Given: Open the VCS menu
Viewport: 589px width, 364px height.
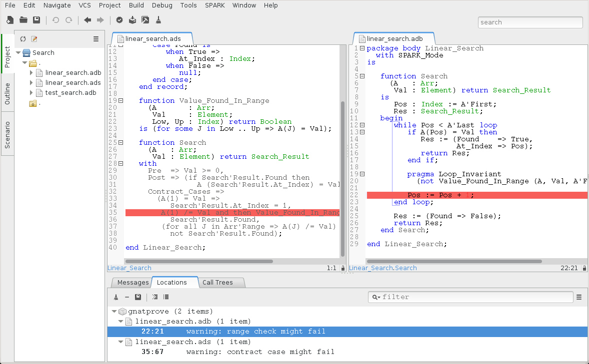Looking at the screenshot, I should click(x=84, y=5).
